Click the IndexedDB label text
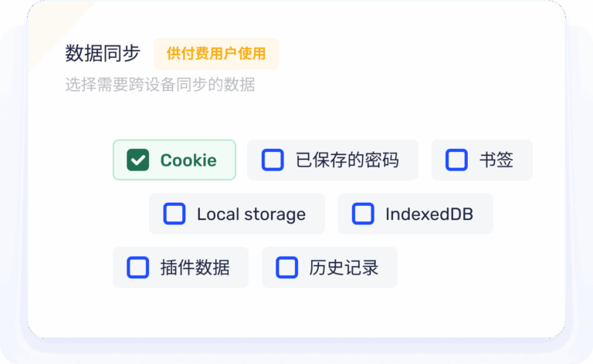This screenshot has height=364, width=593. point(429,214)
